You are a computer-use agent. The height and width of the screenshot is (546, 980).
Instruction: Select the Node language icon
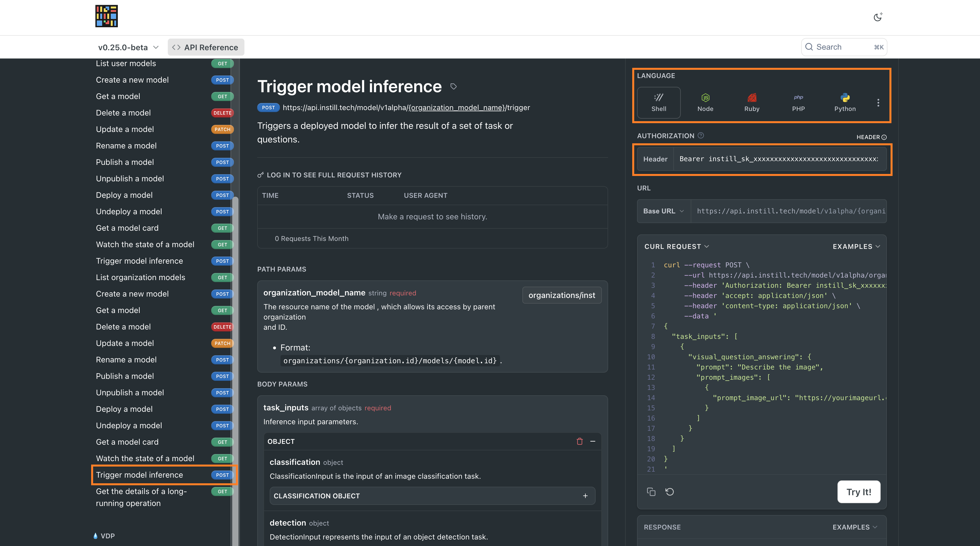705,102
